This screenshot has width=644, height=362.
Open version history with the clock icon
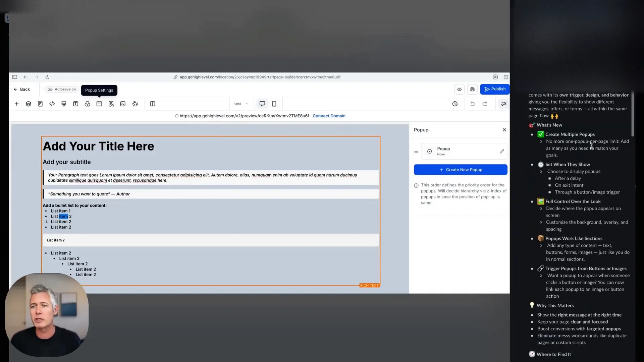tap(455, 104)
